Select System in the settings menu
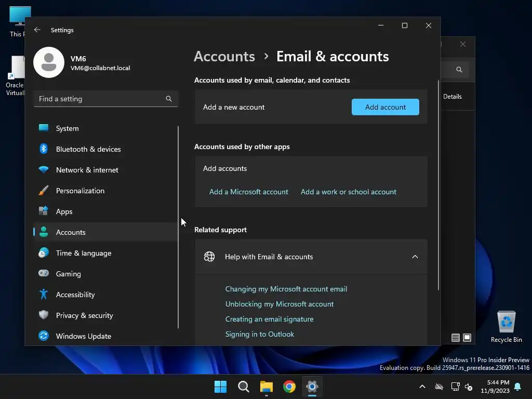This screenshot has width=532, height=399. click(106, 128)
